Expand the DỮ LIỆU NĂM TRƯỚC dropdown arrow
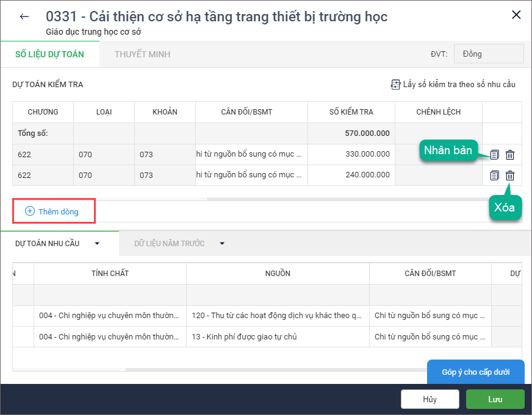Viewport: 532px width, 415px height. click(222, 243)
